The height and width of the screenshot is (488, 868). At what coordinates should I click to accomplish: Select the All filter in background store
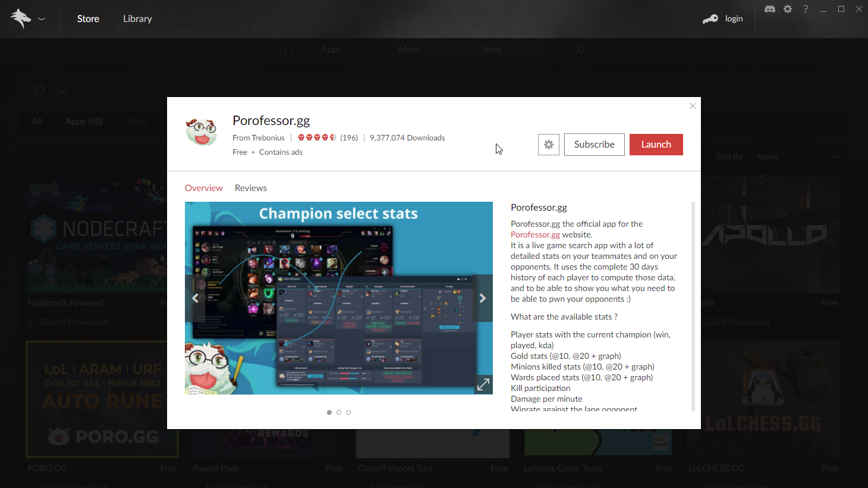coord(36,121)
